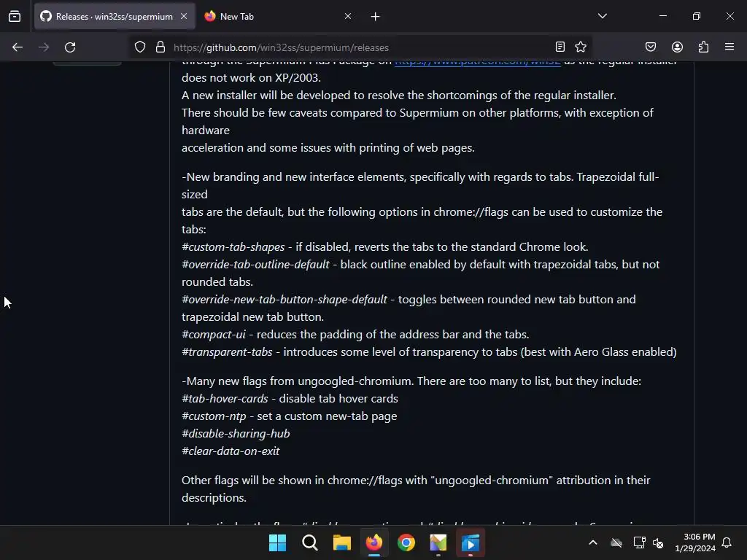Open notifications bell icon

coord(727,542)
